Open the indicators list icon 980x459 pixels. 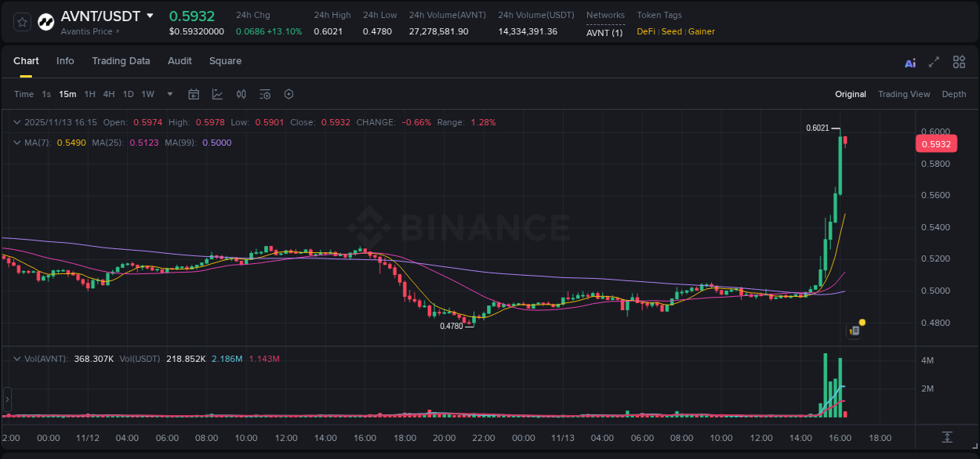coord(264,94)
